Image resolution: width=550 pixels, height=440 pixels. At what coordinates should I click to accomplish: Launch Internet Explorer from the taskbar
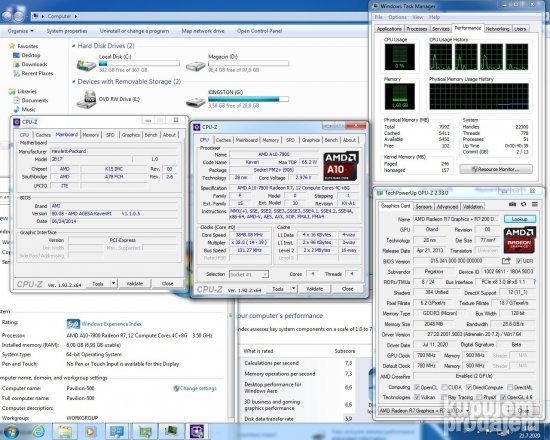point(39,431)
